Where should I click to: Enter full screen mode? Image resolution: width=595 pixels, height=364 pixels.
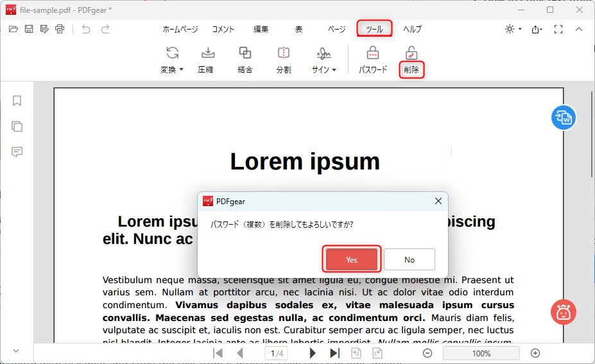click(x=558, y=30)
